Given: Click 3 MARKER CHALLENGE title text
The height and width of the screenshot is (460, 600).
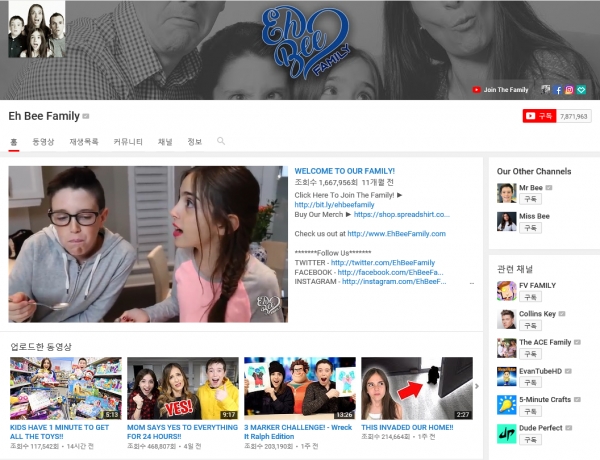Looking at the screenshot, I should (298, 432).
